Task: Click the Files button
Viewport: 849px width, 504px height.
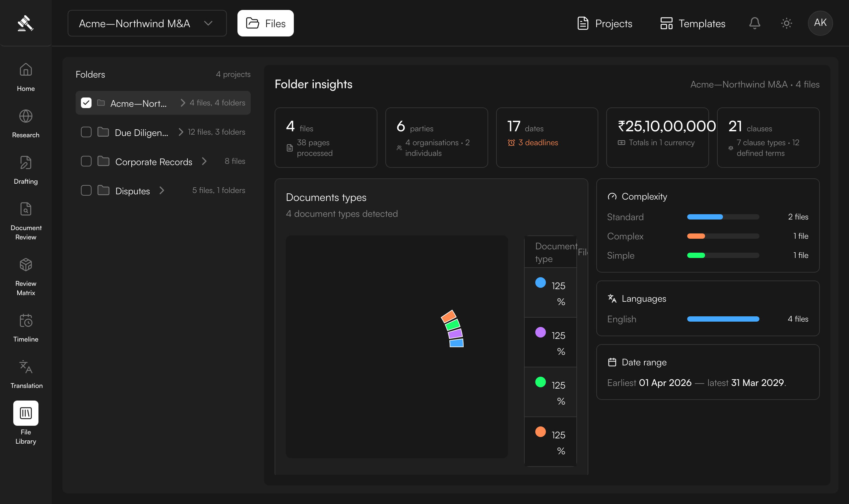Action: [266, 23]
